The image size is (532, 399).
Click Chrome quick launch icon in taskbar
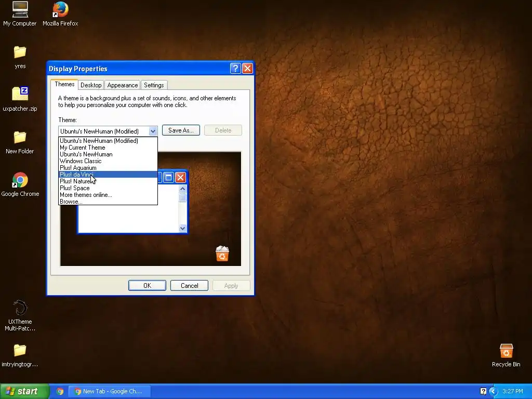[60, 391]
